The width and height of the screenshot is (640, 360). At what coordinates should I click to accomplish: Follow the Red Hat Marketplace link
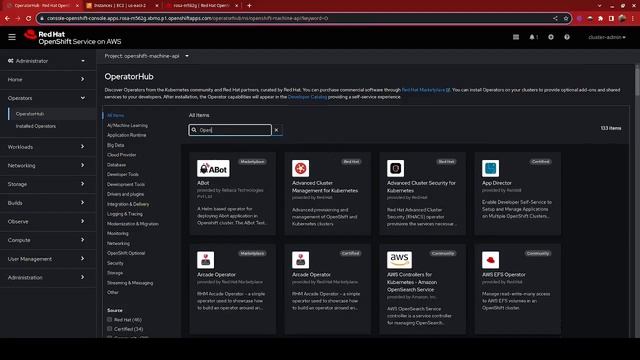[426, 90]
